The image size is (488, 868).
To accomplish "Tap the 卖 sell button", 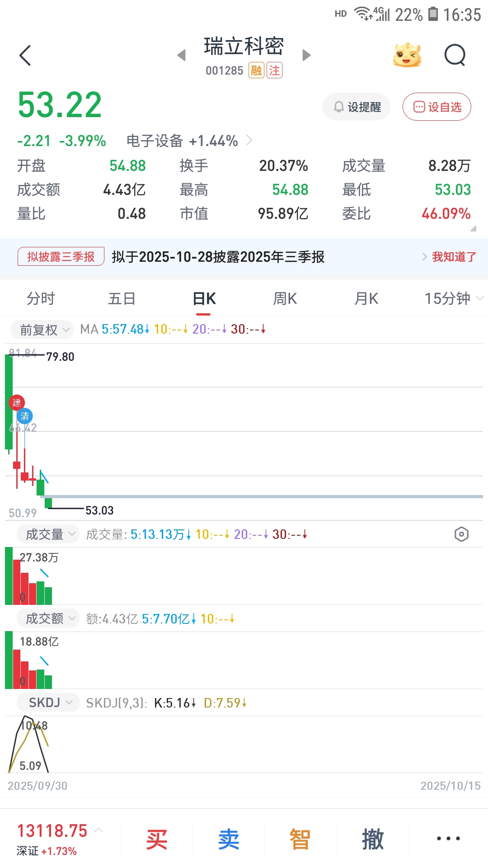I will point(229,840).
